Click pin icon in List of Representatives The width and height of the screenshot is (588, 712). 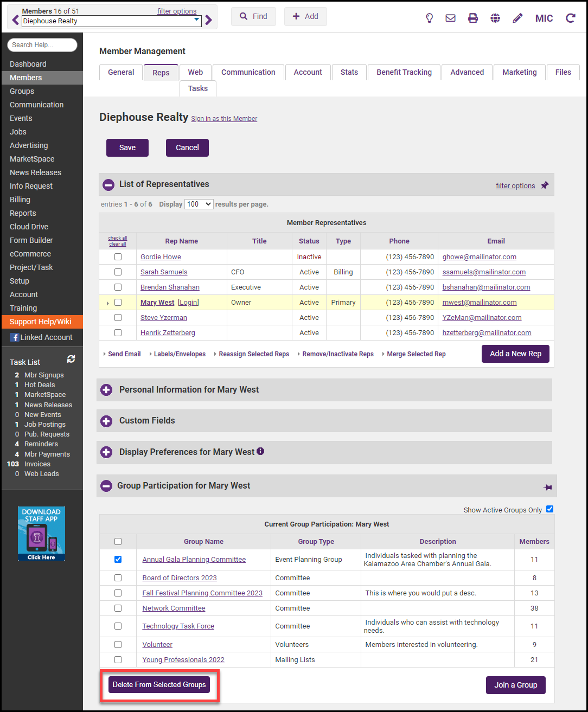tap(545, 185)
